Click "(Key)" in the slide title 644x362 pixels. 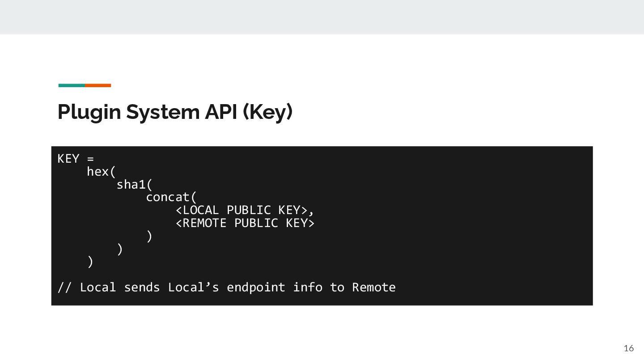pyautogui.click(x=267, y=112)
